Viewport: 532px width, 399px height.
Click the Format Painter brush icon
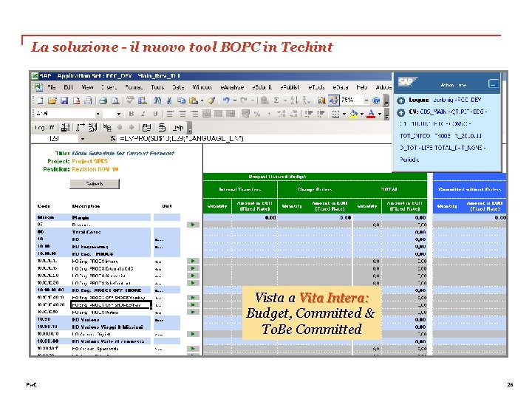click(212, 100)
